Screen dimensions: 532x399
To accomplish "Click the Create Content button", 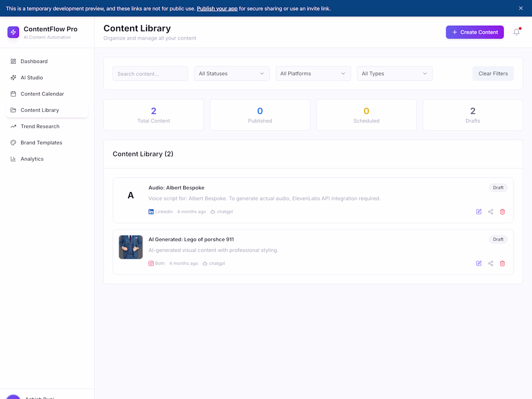I will (x=474, y=32).
